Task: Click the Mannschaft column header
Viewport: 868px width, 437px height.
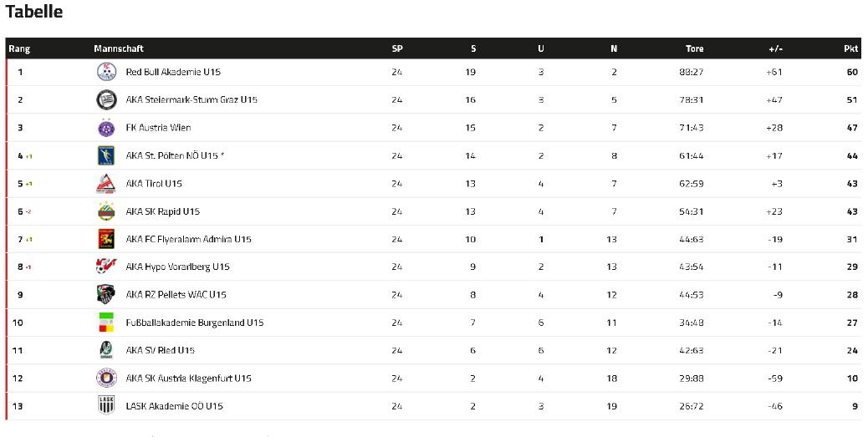Action: (119, 48)
